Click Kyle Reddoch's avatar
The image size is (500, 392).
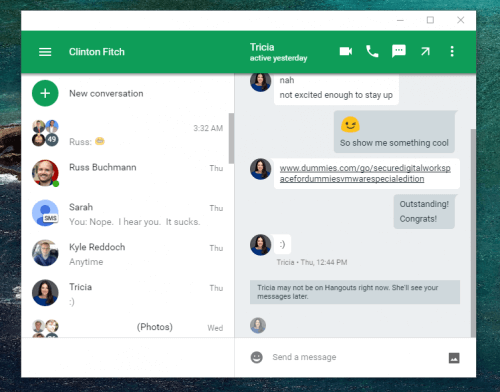pyautogui.click(x=45, y=253)
